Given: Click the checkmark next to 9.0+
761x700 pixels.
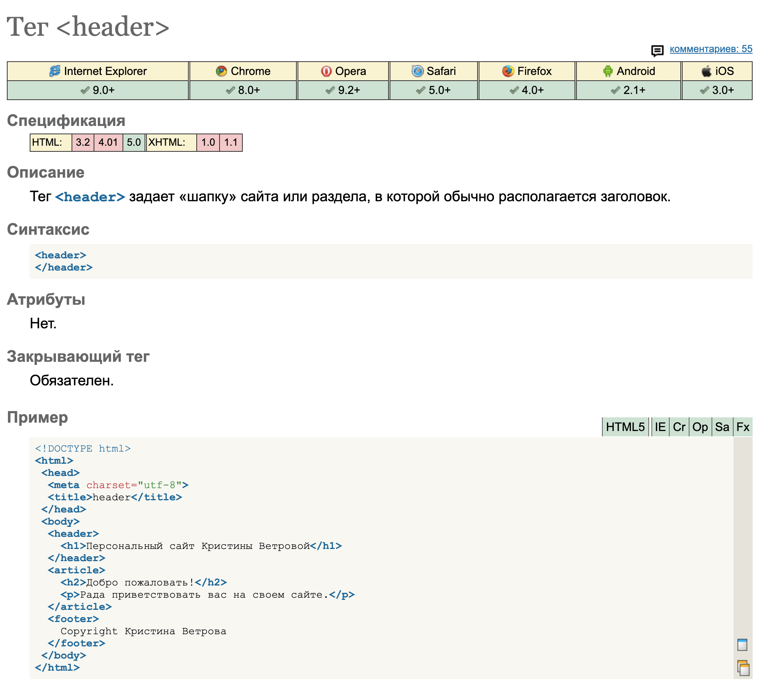Looking at the screenshot, I should [85, 90].
